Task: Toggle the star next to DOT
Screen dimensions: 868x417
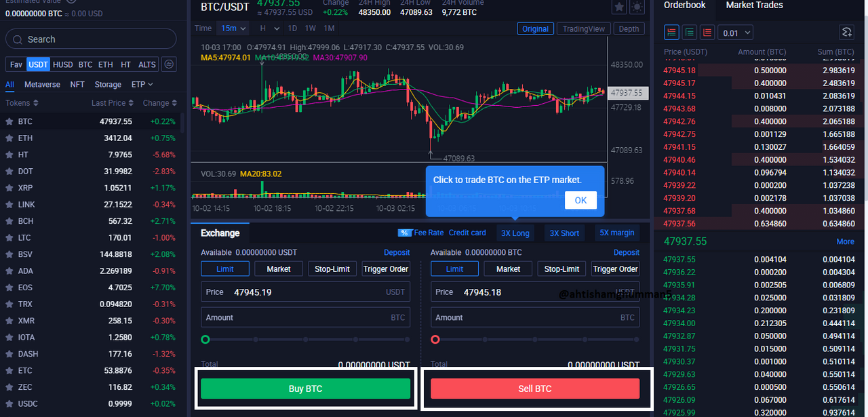Action: tap(9, 172)
